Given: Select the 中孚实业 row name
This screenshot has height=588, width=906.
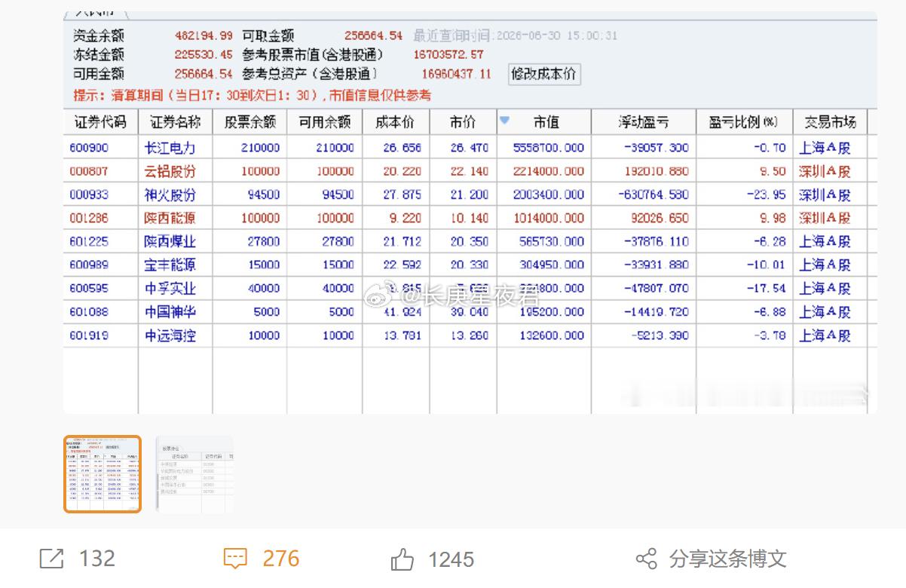Looking at the screenshot, I should (x=170, y=288).
